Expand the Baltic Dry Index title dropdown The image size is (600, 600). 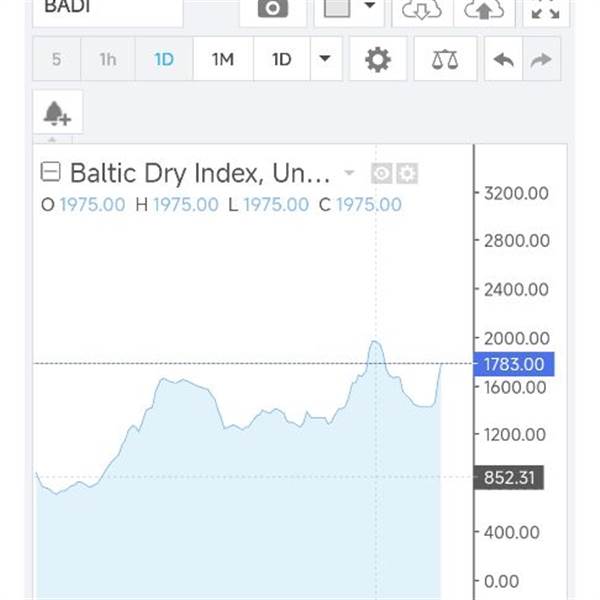point(349,173)
